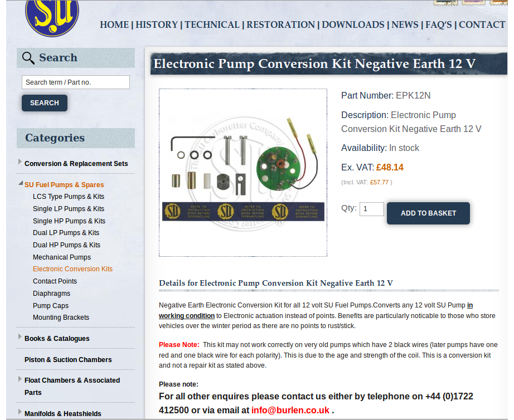Viewport: 514px width, 420px height.
Task: Open Dual LP Pumps & Kits
Action: coord(66,233)
